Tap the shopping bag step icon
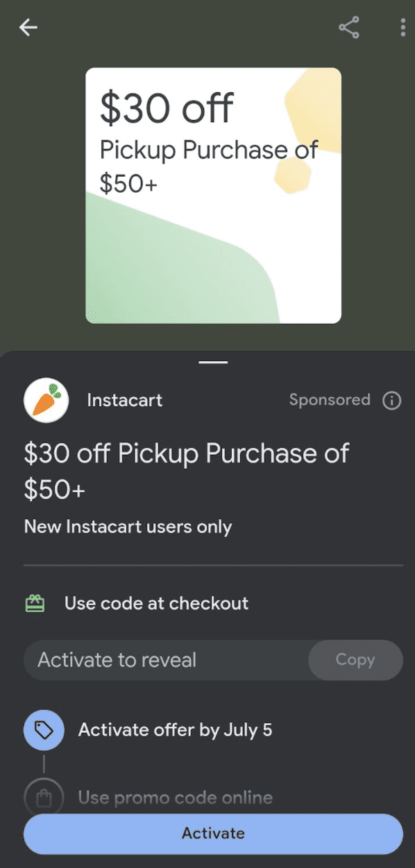The height and width of the screenshot is (868, 415). (x=44, y=797)
